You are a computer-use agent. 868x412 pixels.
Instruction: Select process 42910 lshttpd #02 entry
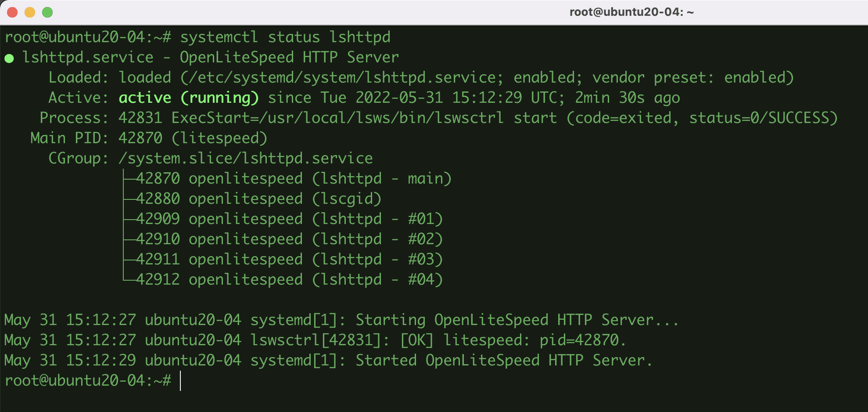coord(289,239)
